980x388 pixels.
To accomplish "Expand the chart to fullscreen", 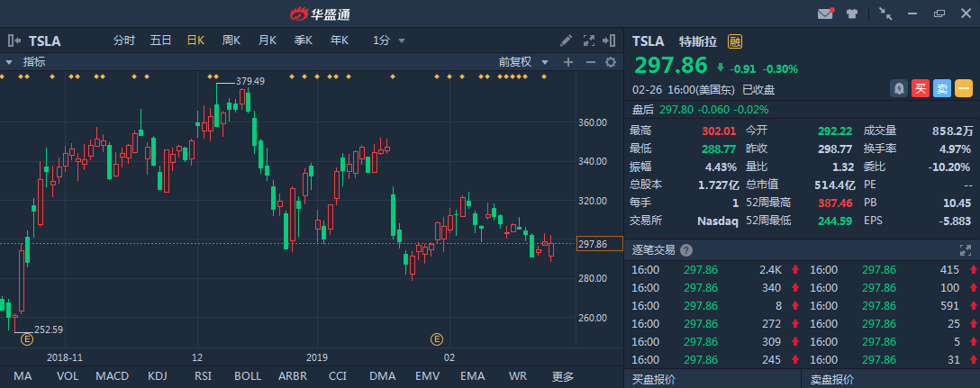I will pos(589,41).
